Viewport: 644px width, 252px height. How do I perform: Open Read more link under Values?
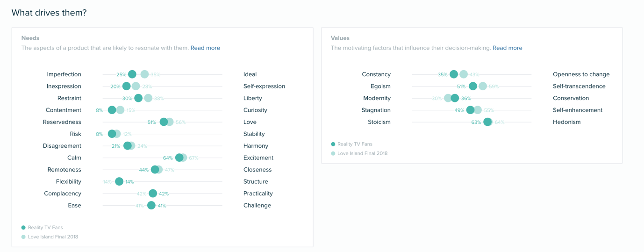pyautogui.click(x=507, y=48)
